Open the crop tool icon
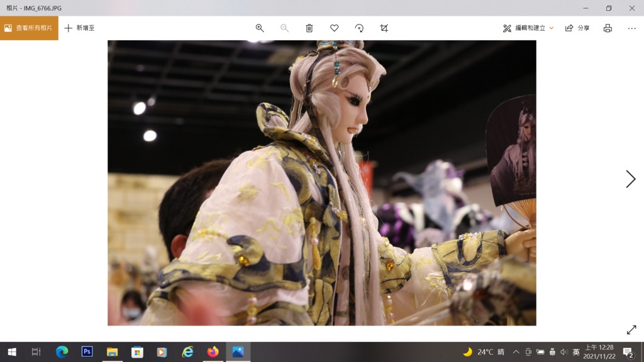The height and width of the screenshot is (362, 644). 384,28
